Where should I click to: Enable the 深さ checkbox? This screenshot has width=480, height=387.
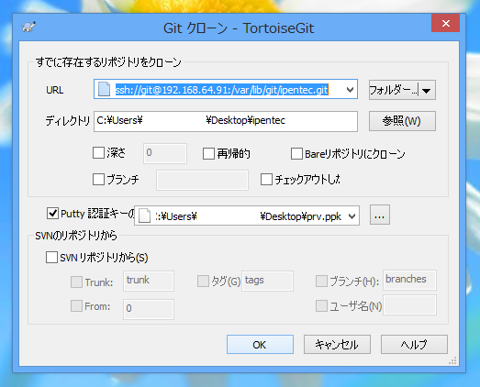99,153
